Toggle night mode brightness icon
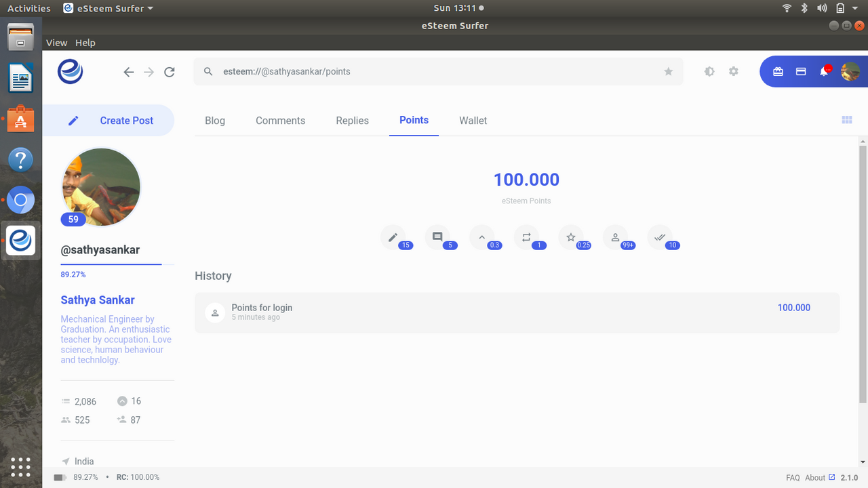The image size is (868, 488). [x=709, y=71]
